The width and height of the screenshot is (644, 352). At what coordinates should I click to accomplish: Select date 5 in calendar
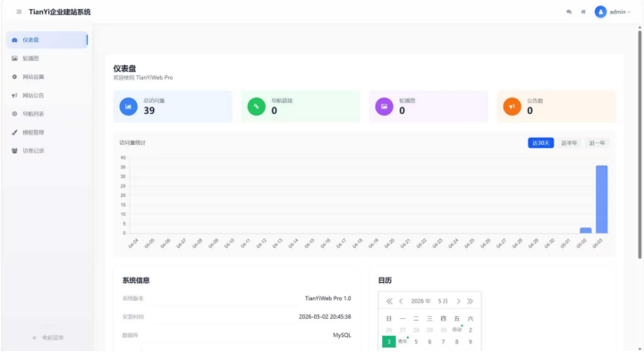416,342
